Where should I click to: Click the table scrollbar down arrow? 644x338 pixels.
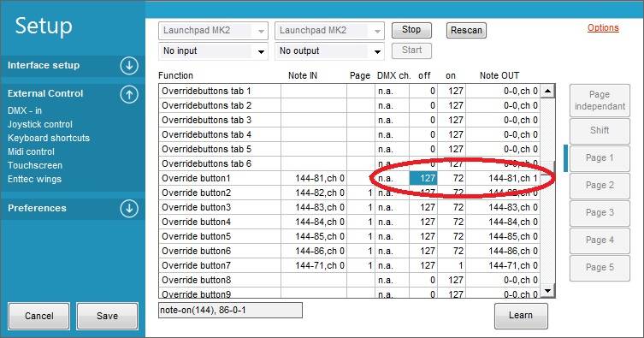click(x=547, y=291)
